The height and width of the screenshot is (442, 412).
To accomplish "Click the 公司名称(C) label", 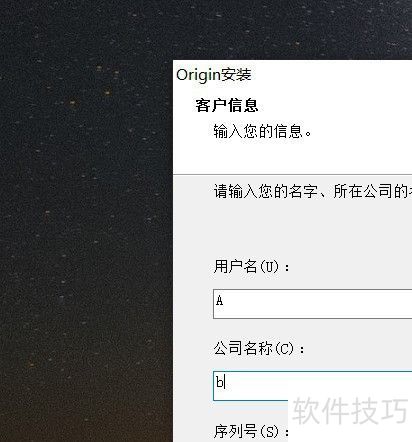I will click(x=259, y=349).
